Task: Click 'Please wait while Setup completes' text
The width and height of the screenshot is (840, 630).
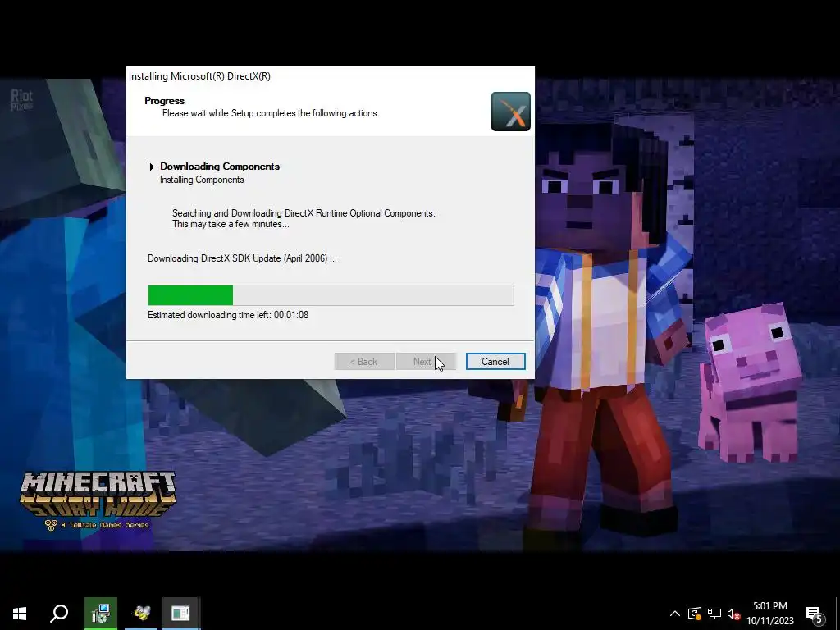Action: pos(271,113)
